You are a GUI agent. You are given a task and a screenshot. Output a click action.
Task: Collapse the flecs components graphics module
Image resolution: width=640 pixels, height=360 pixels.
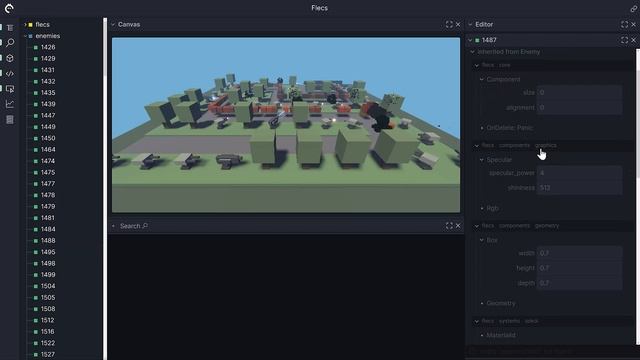coord(477,145)
